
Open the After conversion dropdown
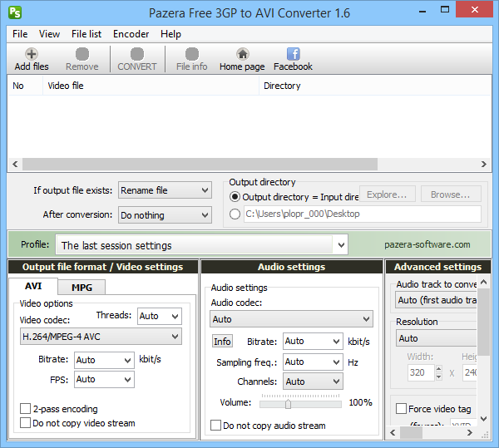165,215
